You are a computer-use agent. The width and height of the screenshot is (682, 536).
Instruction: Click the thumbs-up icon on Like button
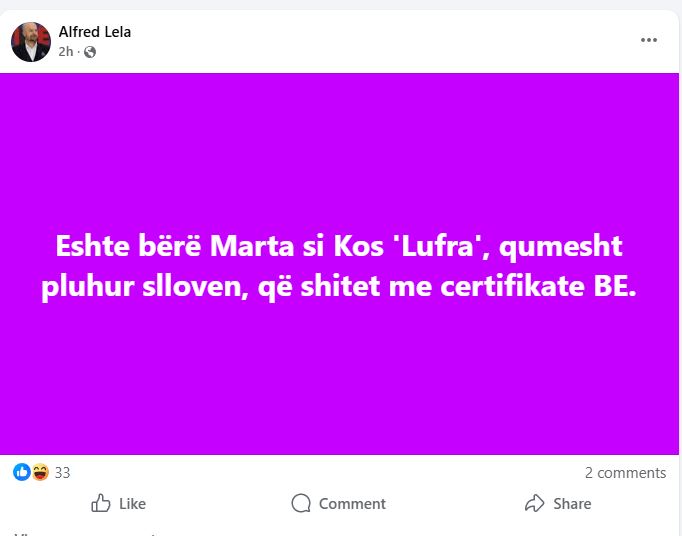click(x=101, y=503)
